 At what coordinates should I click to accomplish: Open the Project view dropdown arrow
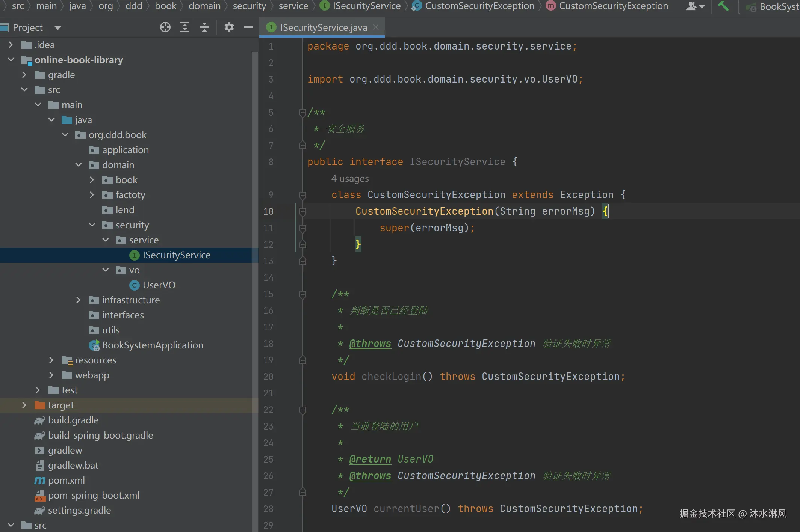click(57, 28)
